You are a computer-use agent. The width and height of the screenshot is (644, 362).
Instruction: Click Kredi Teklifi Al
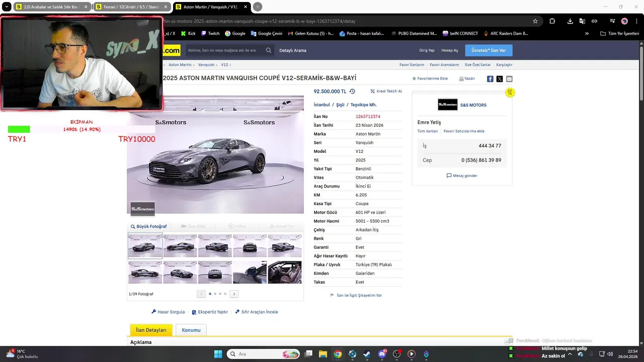pos(386,92)
